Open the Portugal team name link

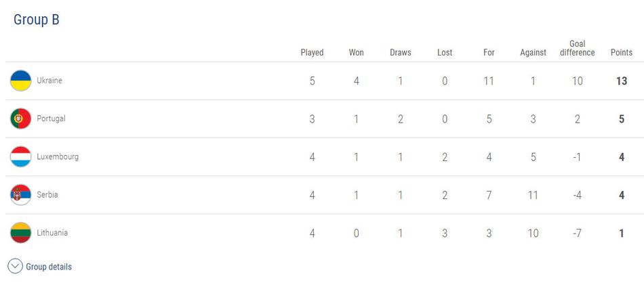[x=51, y=118]
